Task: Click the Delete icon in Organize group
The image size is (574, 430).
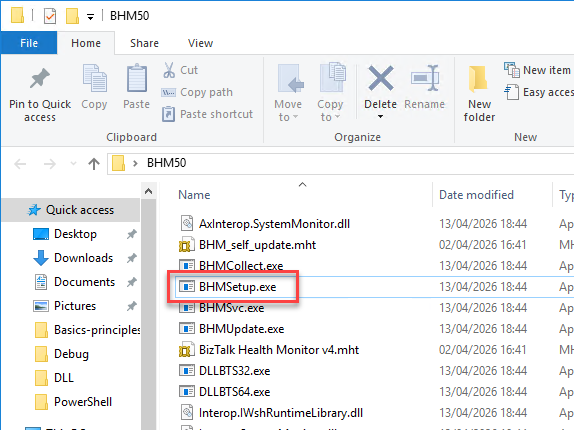Action: [x=380, y=78]
